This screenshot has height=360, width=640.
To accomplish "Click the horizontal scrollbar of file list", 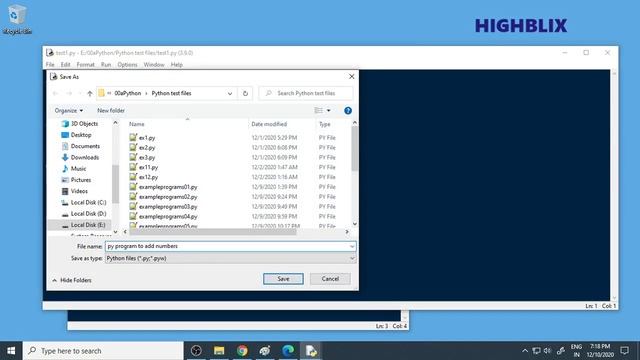I will pos(212,232).
